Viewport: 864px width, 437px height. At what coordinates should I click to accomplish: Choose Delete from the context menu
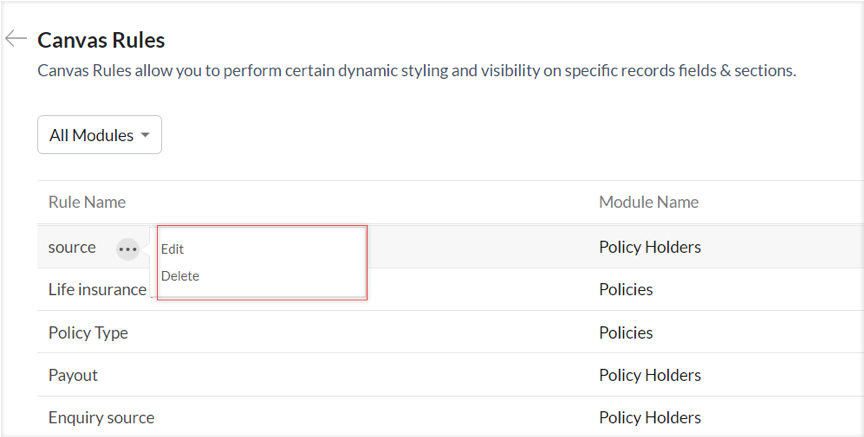(180, 276)
